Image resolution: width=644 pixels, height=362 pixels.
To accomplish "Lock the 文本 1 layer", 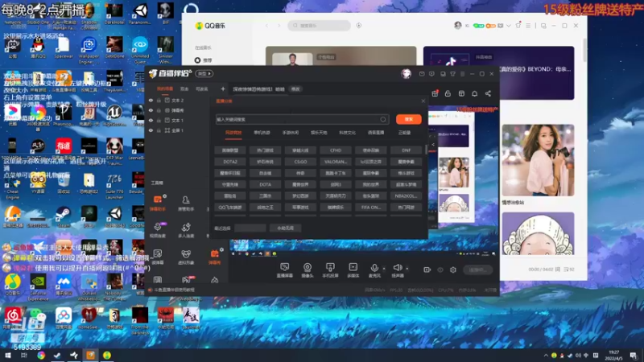I will [x=159, y=120].
